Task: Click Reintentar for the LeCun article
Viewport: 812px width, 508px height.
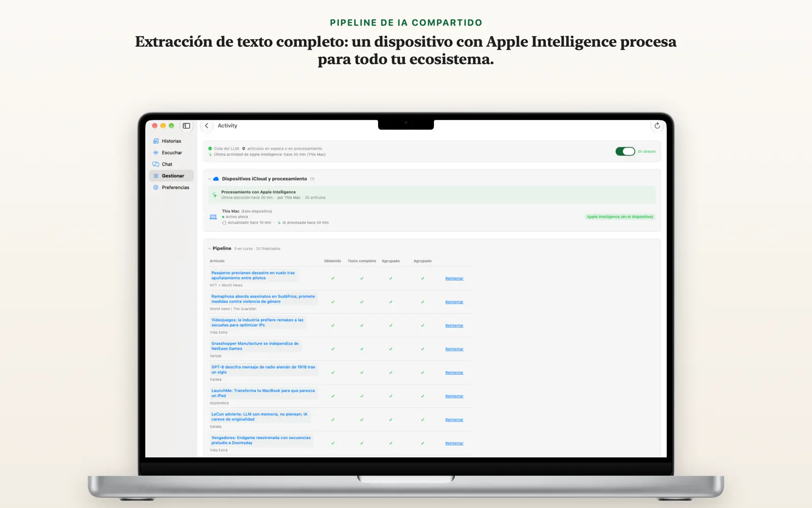Action: click(454, 420)
